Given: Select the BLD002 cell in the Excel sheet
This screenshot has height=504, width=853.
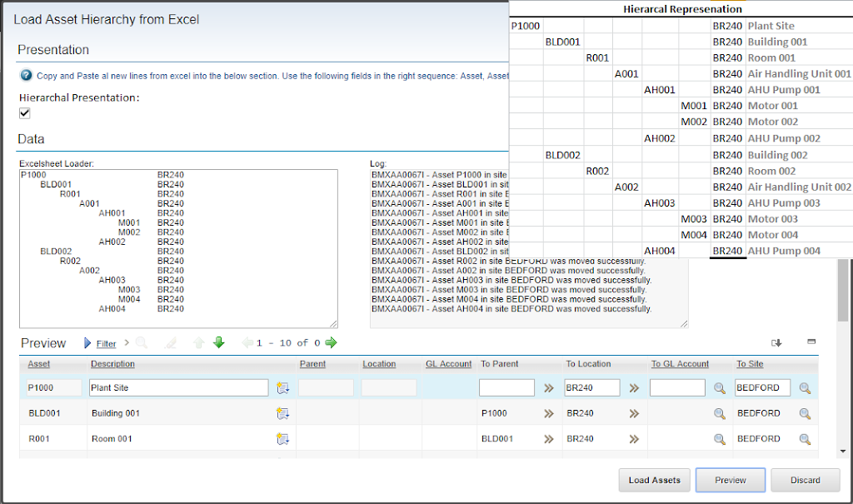Looking at the screenshot, I should click(563, 155).
